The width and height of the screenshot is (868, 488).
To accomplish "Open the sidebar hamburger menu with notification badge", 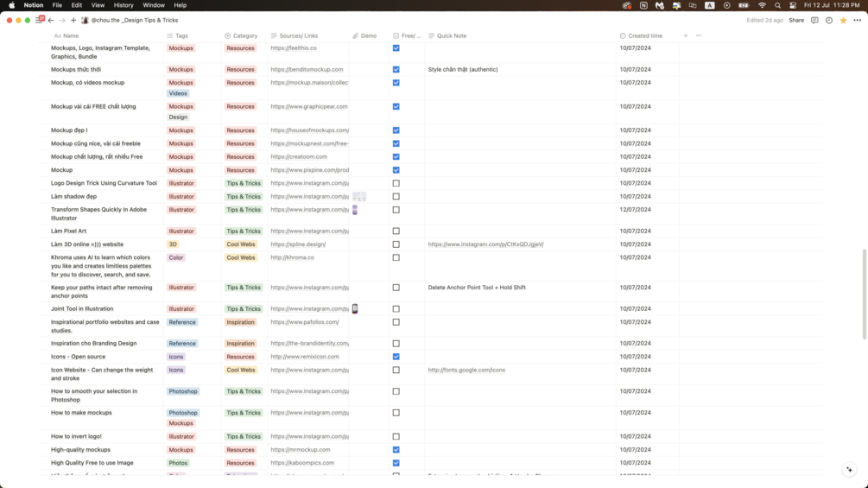I will [39, 20].
